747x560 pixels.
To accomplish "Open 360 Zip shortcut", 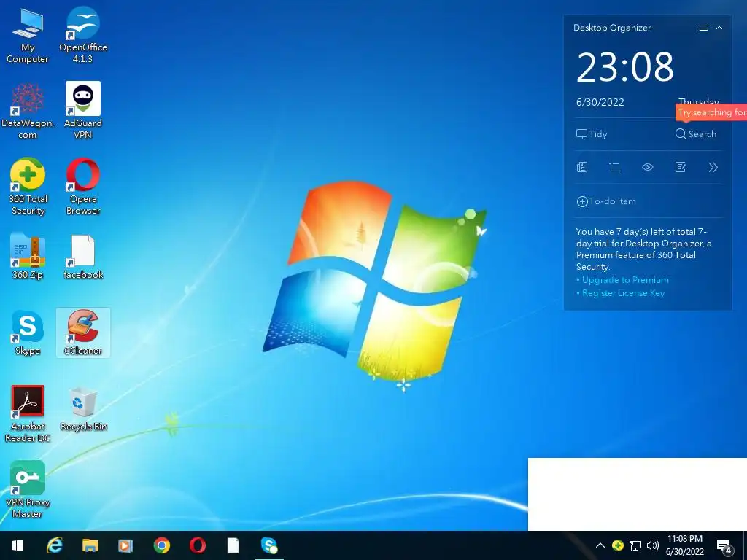I will (28, 257).
